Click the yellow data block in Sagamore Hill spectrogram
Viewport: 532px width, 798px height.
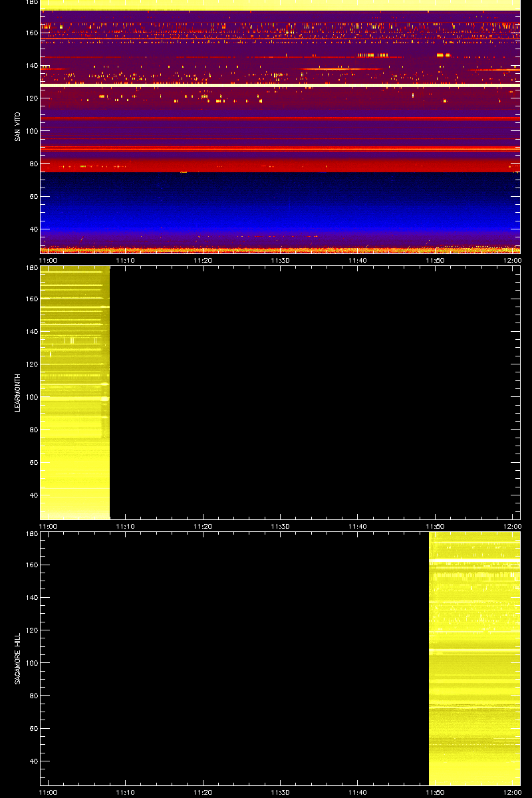tap(474, 658)
